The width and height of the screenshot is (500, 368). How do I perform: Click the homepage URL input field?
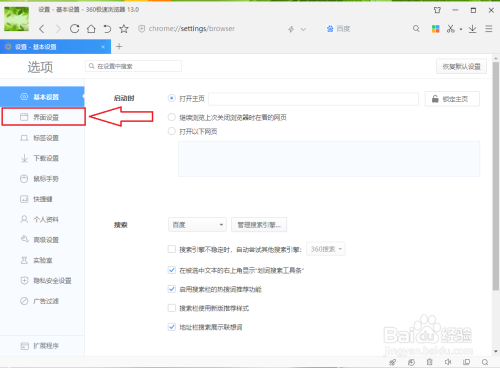coord(313,99)
